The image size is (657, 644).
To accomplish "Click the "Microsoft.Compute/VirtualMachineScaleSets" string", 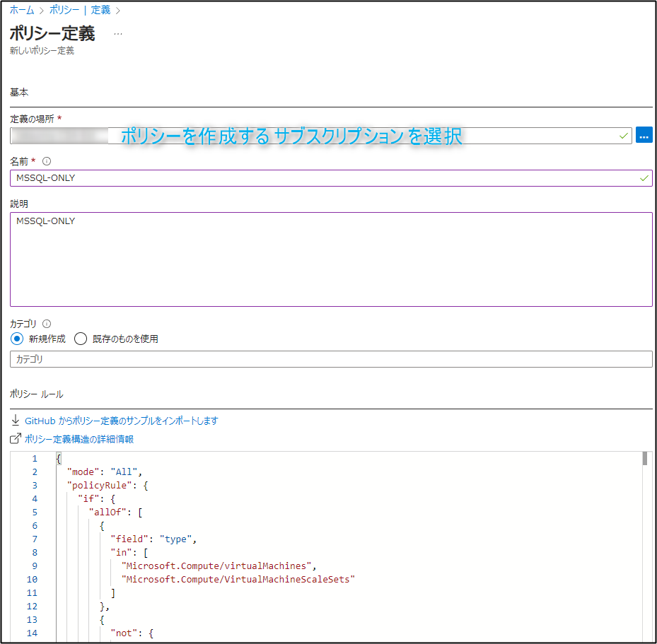I will tap(238, 579).
